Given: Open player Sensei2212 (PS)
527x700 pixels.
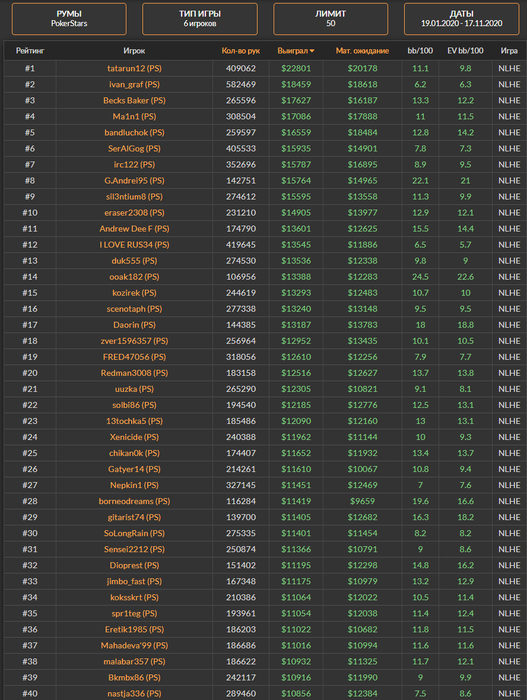Looking at the screenshot, I should [x=134, y=550].
